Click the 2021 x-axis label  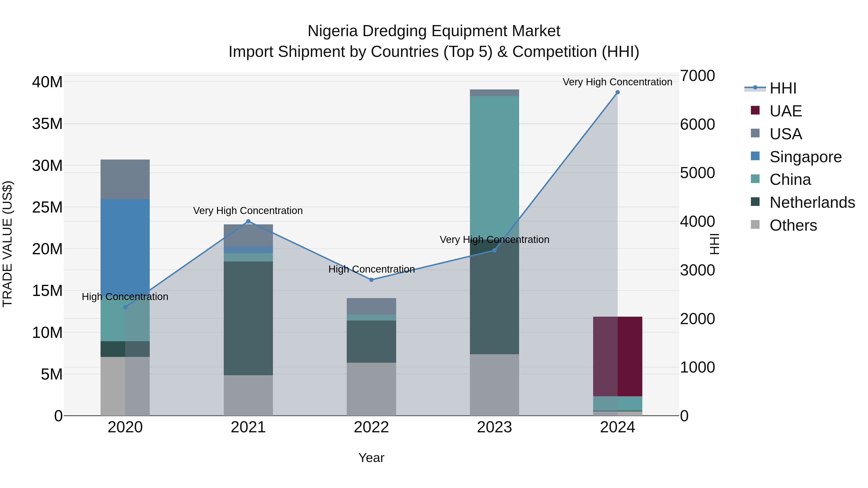tap(248, 427)
